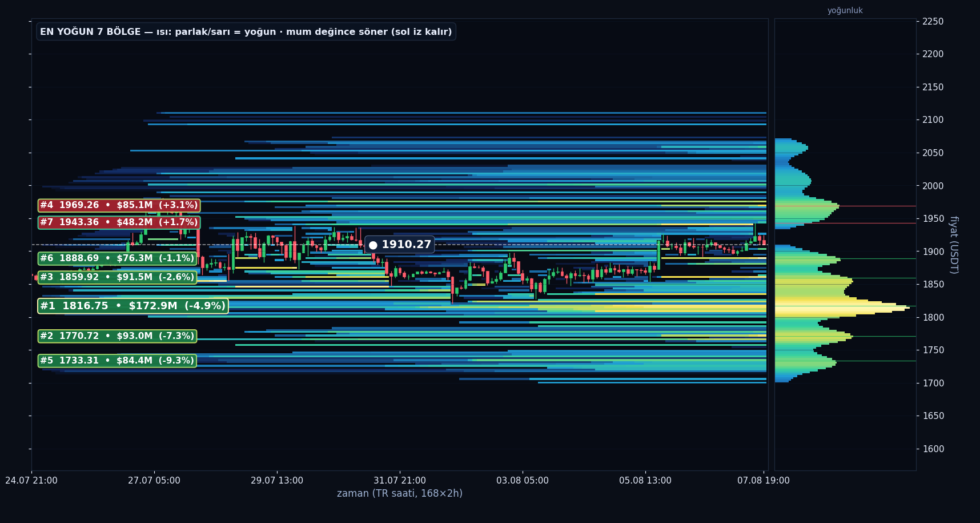
Task: Click the 31.07 21:00 time axis label
Action: tap(400, 481)
